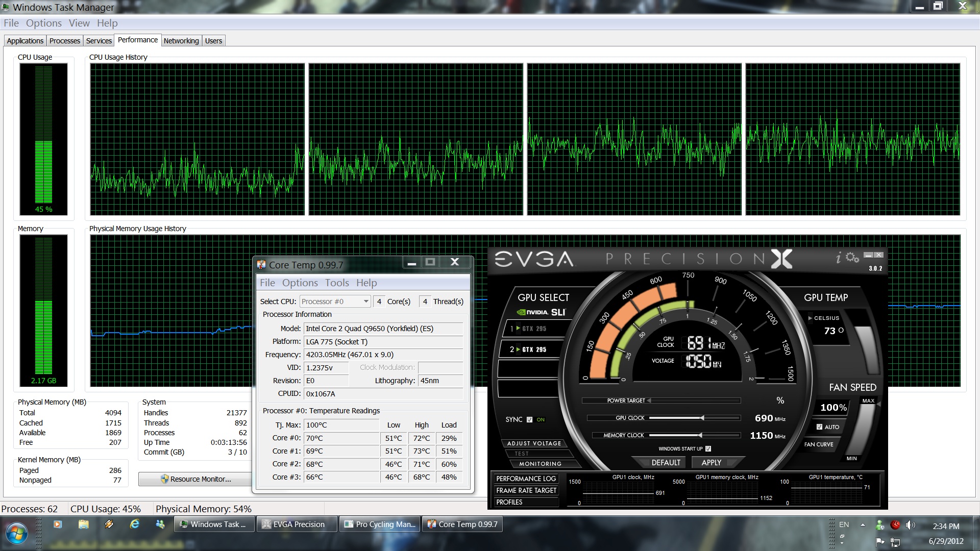Expand the Celsius temperature unit selector
The height and width of the screenshot is (551, 980).
pyautogui.click(x=810, y=318)
